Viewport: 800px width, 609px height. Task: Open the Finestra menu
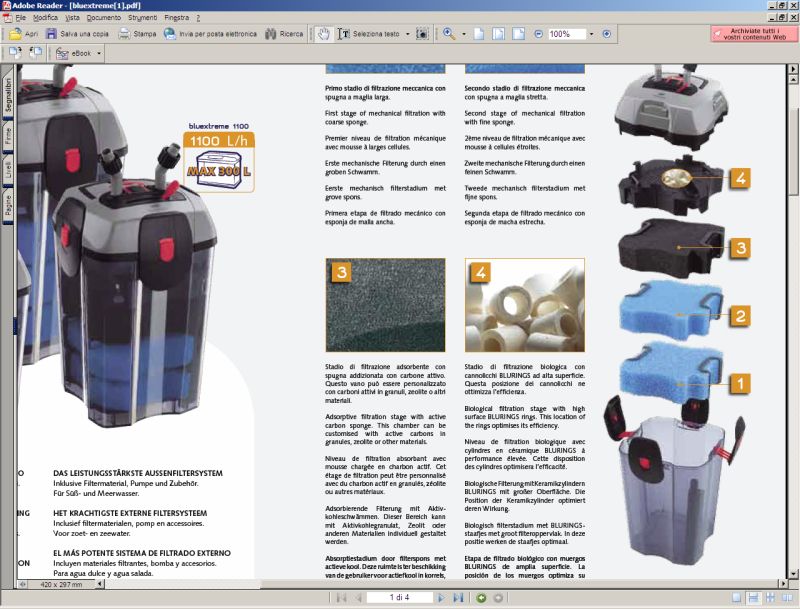(x=177, y=18)
